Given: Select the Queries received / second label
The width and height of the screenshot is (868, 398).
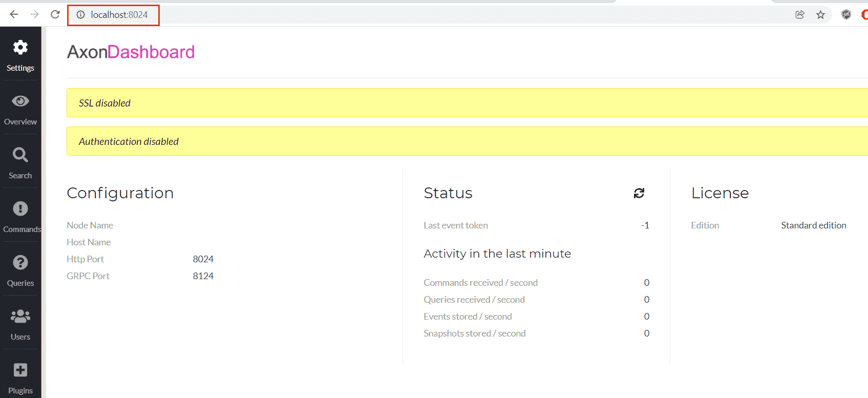Looking at the screenshot, I should point(474,300).
